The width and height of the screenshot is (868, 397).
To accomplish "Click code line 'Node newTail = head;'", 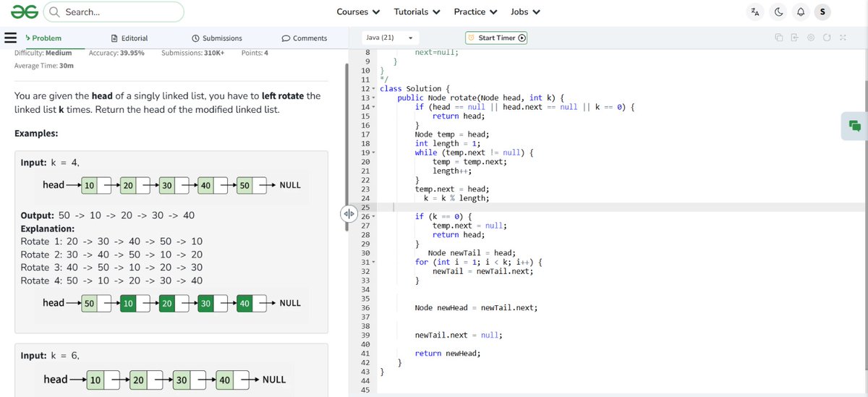I will point(471,252).
